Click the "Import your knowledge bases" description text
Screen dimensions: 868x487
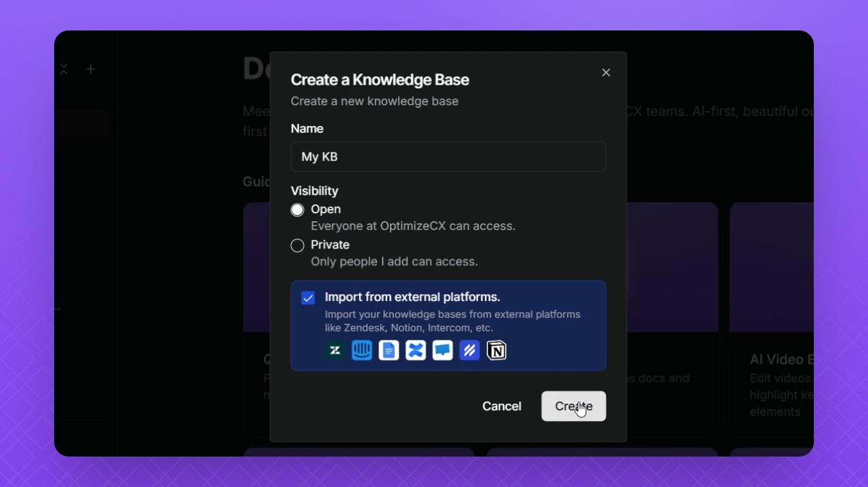(453, 321)
